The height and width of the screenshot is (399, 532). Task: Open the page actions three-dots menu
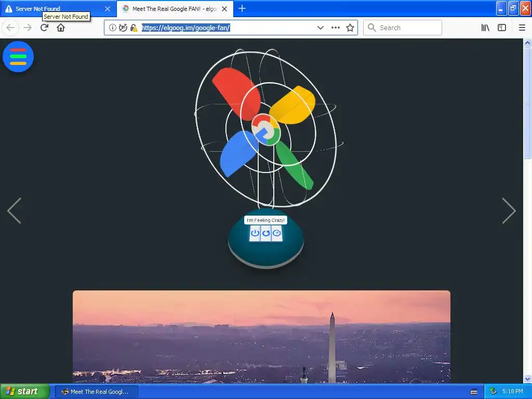click(x=336, y=28)
